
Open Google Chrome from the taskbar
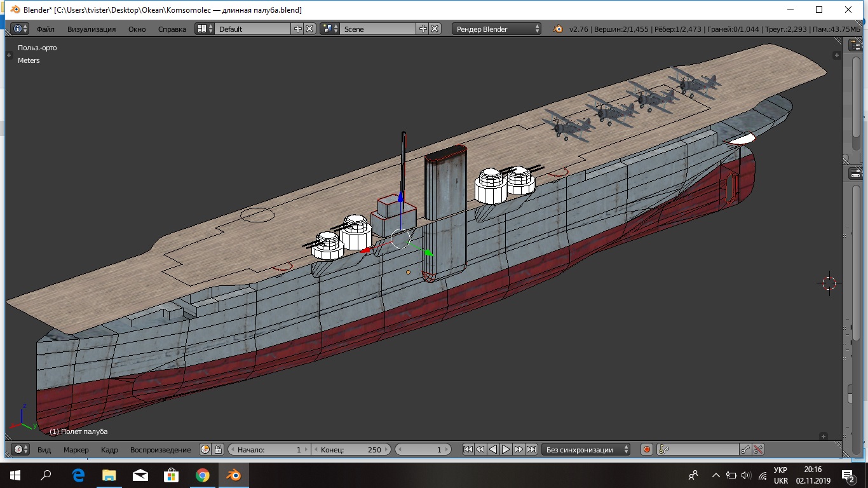203,475
